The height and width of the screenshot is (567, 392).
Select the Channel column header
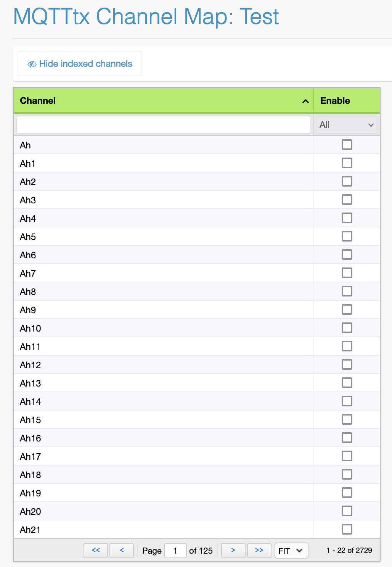coord(38,101)
